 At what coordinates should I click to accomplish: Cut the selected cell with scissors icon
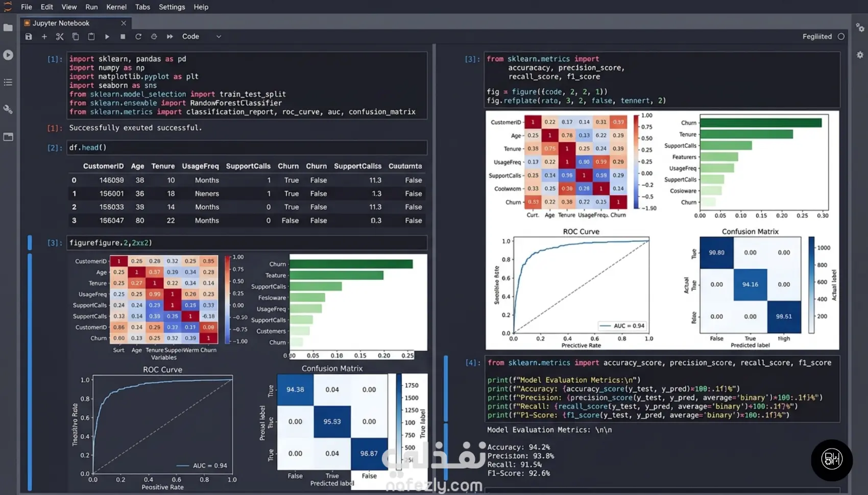(60, 37)
